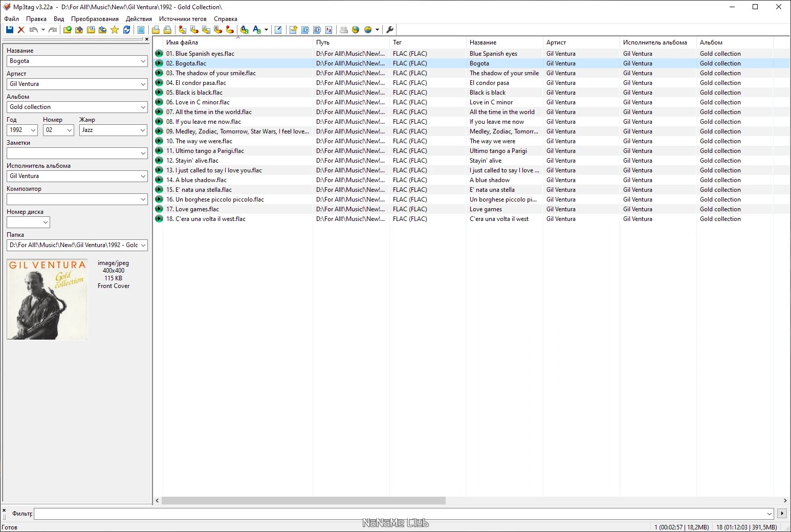This screenshot has height=532, width=791.
Task: Open the Actions editor icon
Action: coord(293,29)
